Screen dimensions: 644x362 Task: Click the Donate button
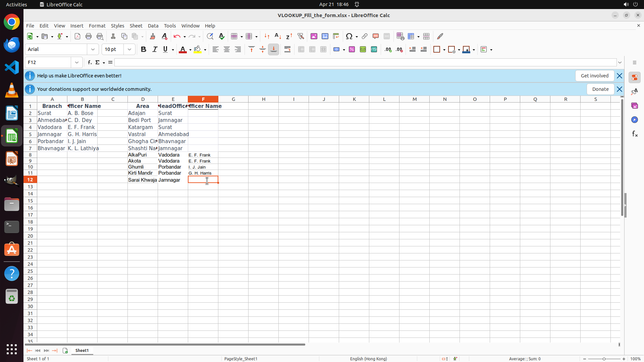tap(600, 89)
